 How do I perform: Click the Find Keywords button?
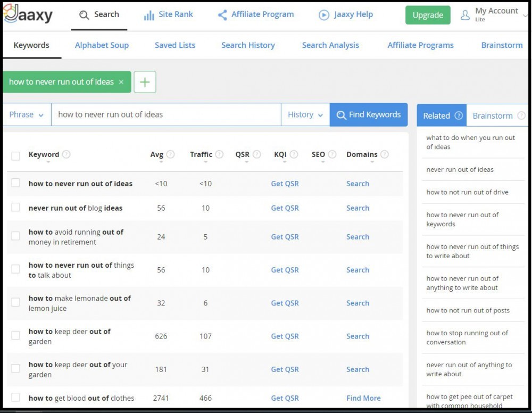[369, 115]
